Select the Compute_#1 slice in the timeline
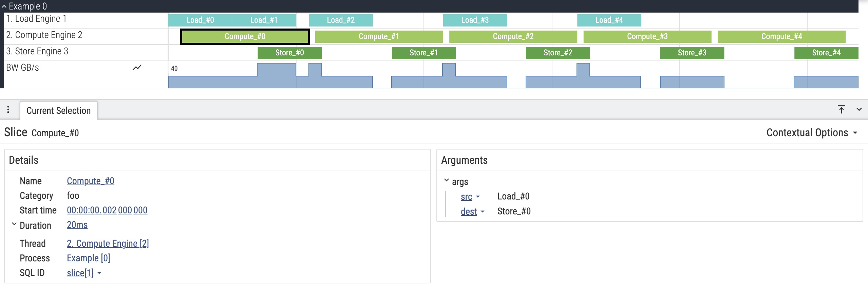Image resolution: width=868 pixels, height=297 pixels. click(378, 36)
